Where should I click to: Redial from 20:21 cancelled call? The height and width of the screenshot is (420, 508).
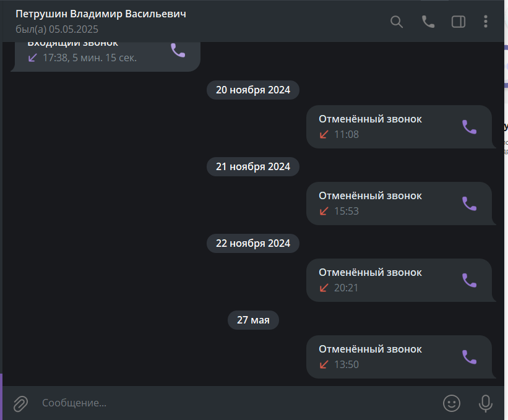(x=469, y=280)
